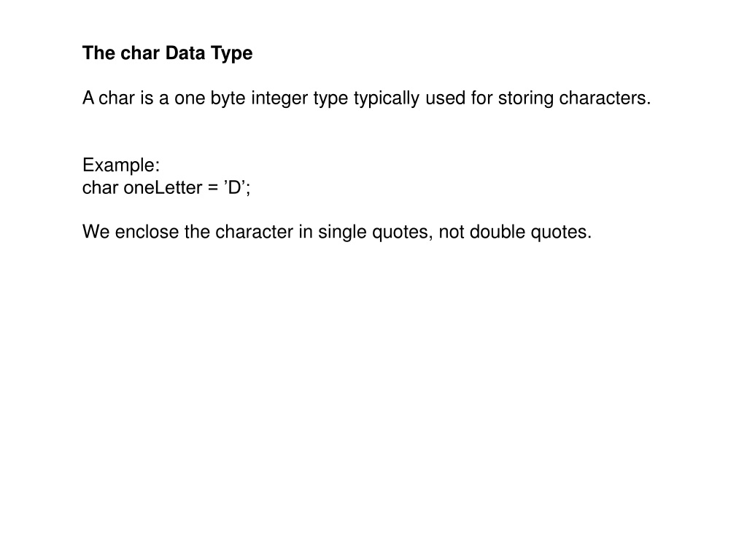Viewport: 747px width, 560px height.
Task: Click the sentence starting "A char is a one byte"
Action: coord(366,98)
